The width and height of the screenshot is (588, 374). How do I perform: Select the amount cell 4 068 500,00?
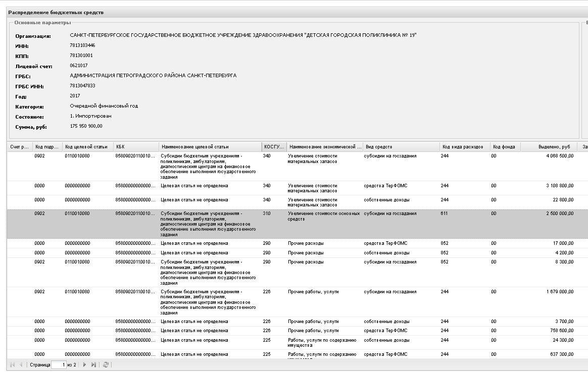(560, 156)
